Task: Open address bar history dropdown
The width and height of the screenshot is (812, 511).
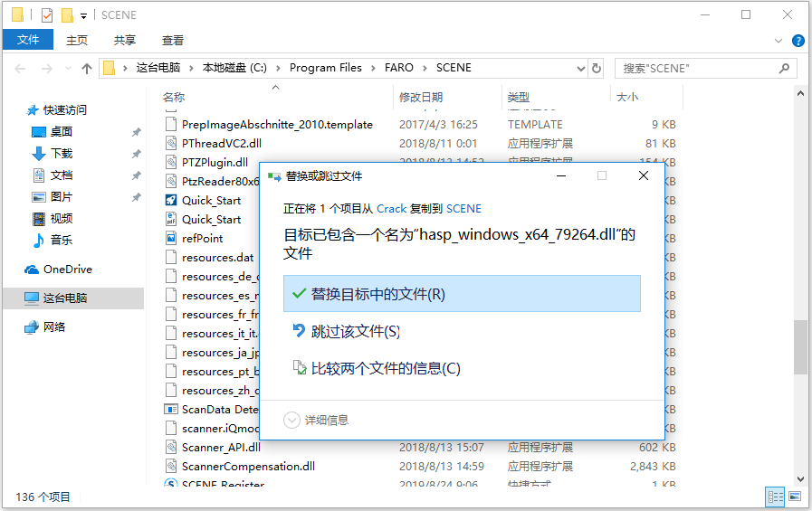Action: [581, 68]
